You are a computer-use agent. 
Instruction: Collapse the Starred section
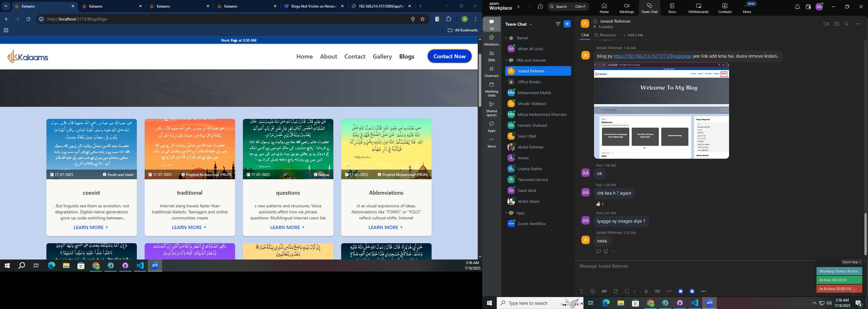506,38
